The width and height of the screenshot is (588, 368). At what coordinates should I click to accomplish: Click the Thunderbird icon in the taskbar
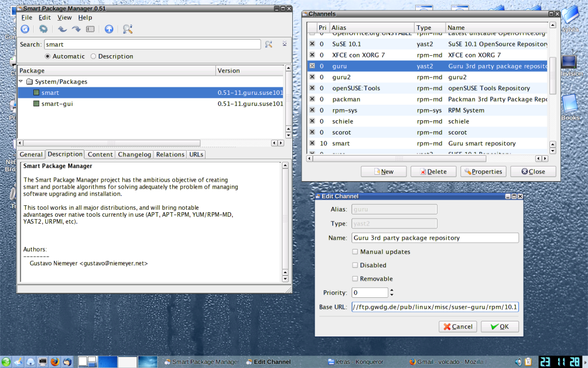[x=68, y=362]
